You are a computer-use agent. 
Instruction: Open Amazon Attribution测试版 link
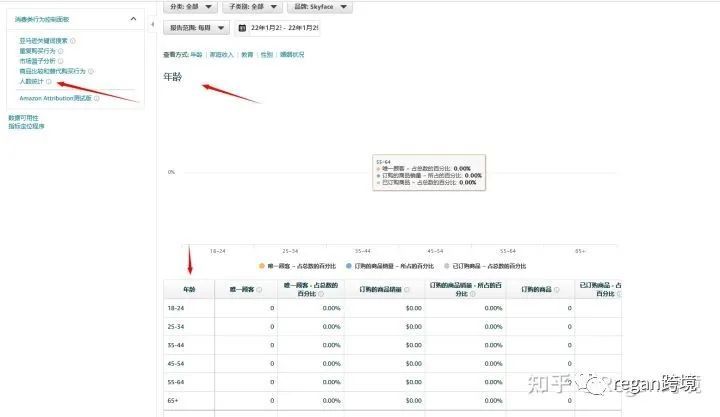[x=56, y=98]
